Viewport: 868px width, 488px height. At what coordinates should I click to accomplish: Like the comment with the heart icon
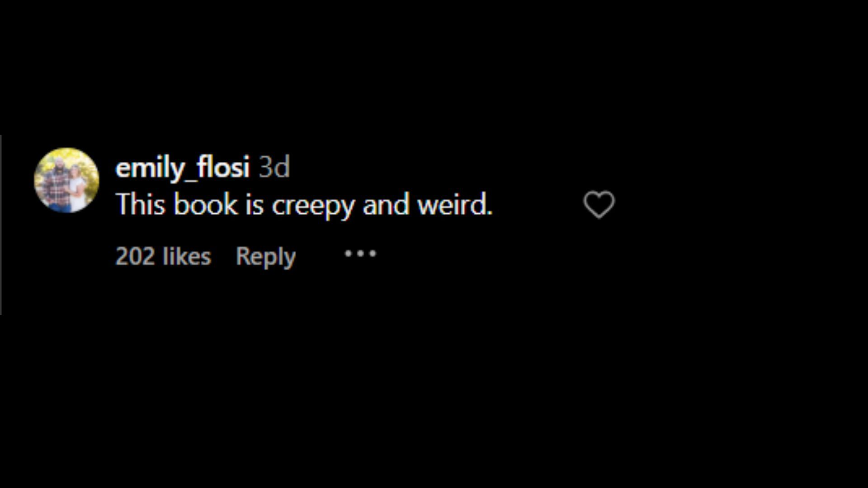(x=599, y=204)
